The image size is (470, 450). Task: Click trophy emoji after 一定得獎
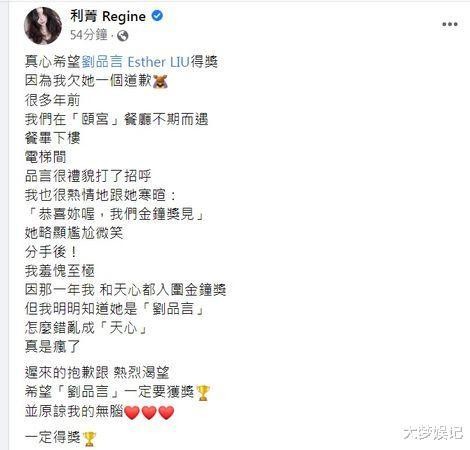89,439
